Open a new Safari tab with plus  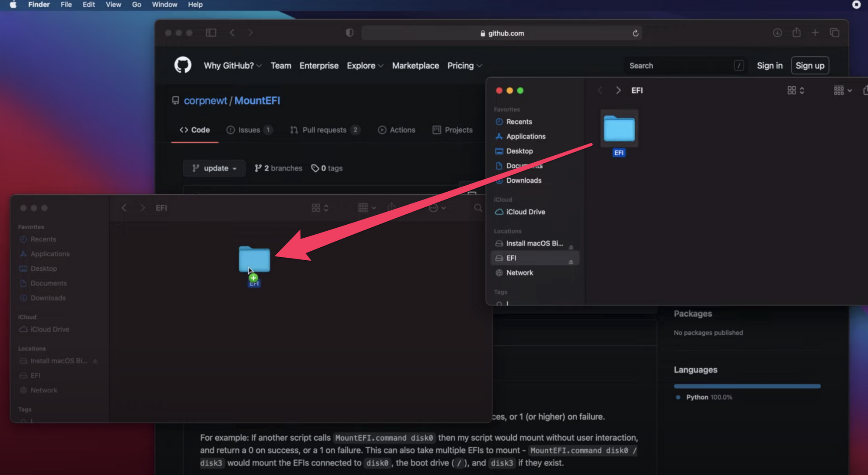[x=815, y=33]
